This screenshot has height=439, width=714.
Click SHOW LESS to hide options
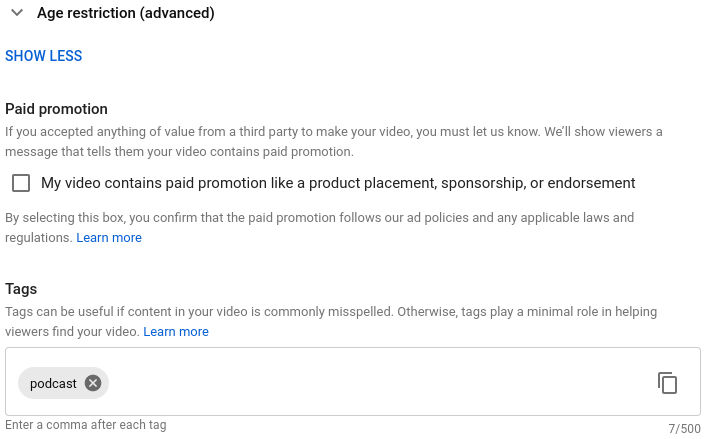[x=44, y=56]
